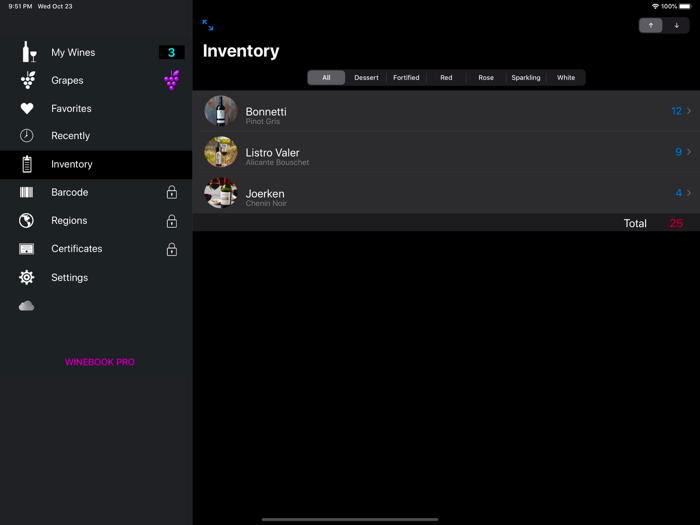Screen dimensions: 700x525
Task: Click the My Wines bottle and glass icon
Action: (x=29, y=52)
